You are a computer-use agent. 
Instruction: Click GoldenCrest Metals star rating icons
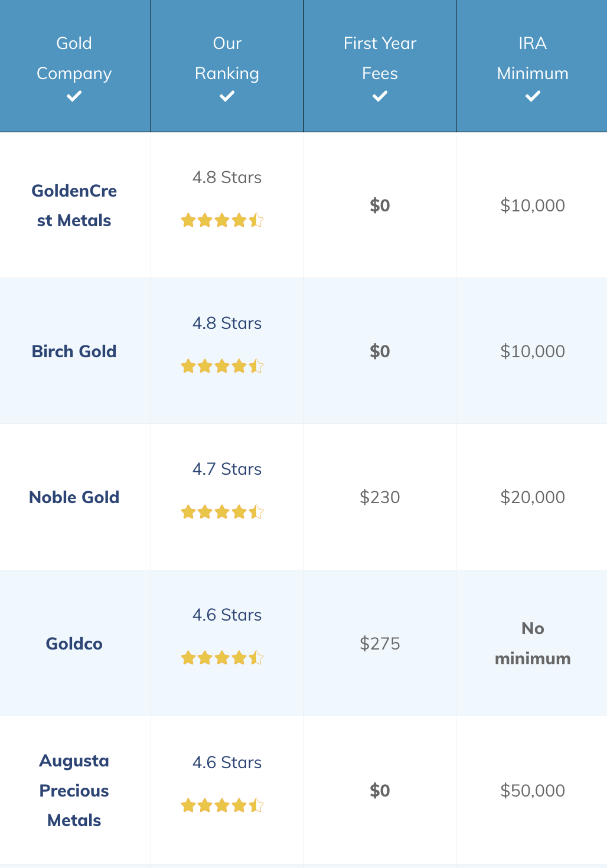tap(222, 221)
